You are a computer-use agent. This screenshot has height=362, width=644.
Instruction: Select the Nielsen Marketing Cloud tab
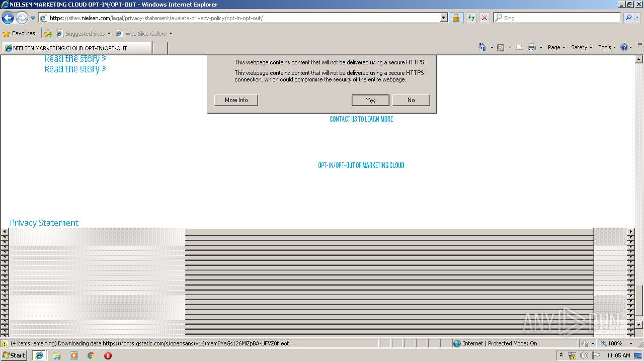pyautogui.click(x=76, y=48)
